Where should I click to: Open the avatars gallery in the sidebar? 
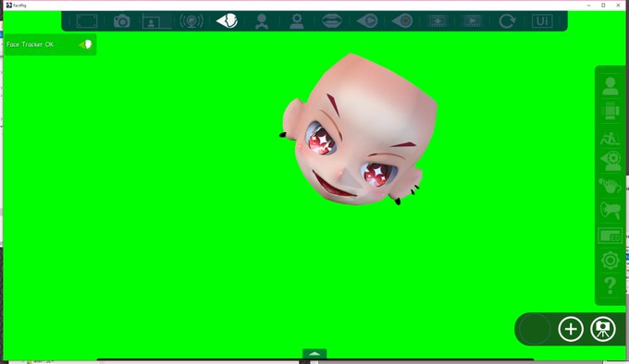click(610, 86)
